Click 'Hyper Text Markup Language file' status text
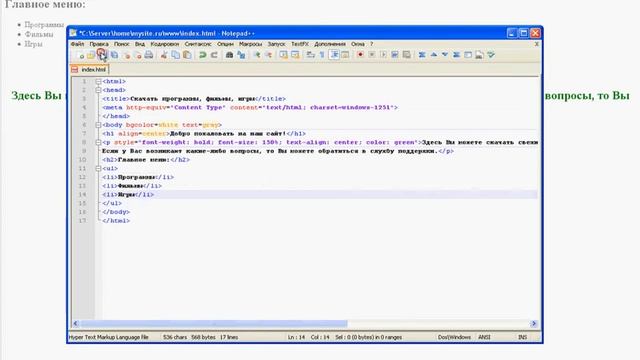The width and height of the screenshot is (640, 360). (109, 337)
